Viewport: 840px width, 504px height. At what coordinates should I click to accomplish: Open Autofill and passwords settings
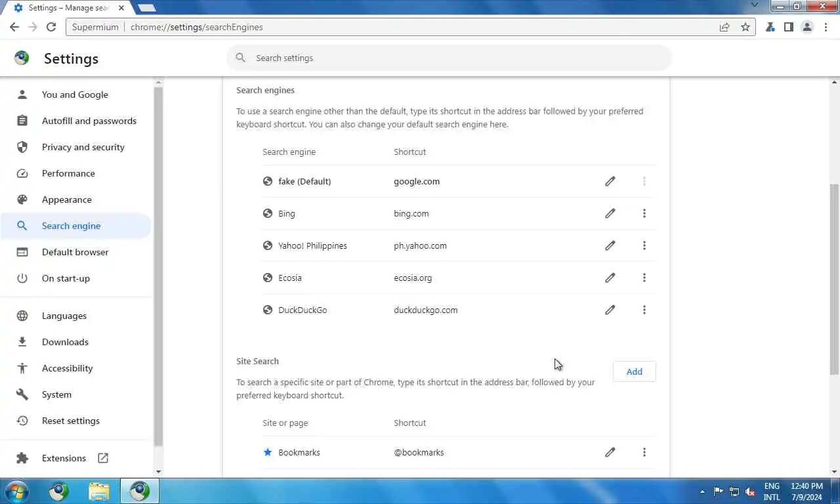coord(75,121)
